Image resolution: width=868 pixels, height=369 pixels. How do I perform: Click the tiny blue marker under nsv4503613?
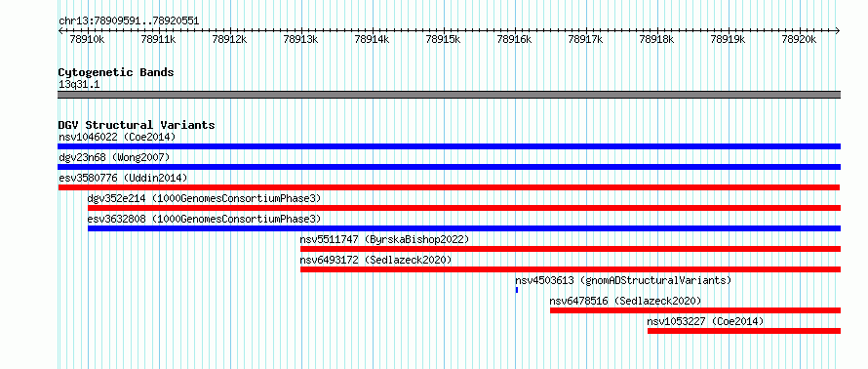coord(517,290)
